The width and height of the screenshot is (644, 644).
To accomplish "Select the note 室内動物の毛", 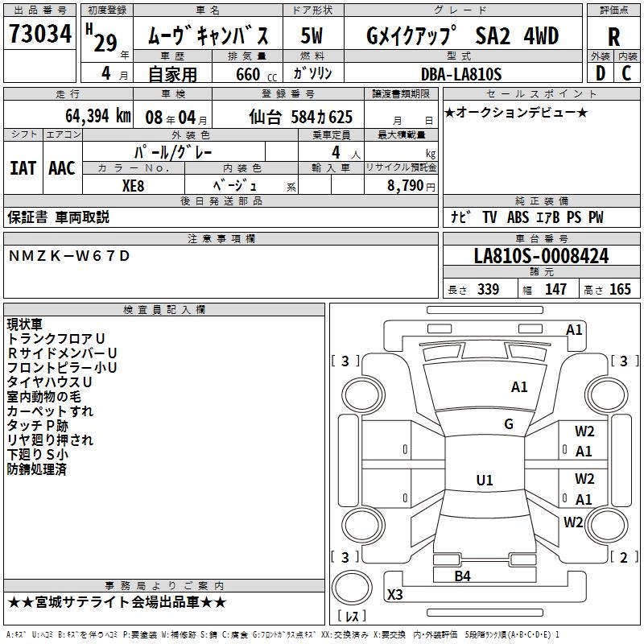I will point(44,397).
